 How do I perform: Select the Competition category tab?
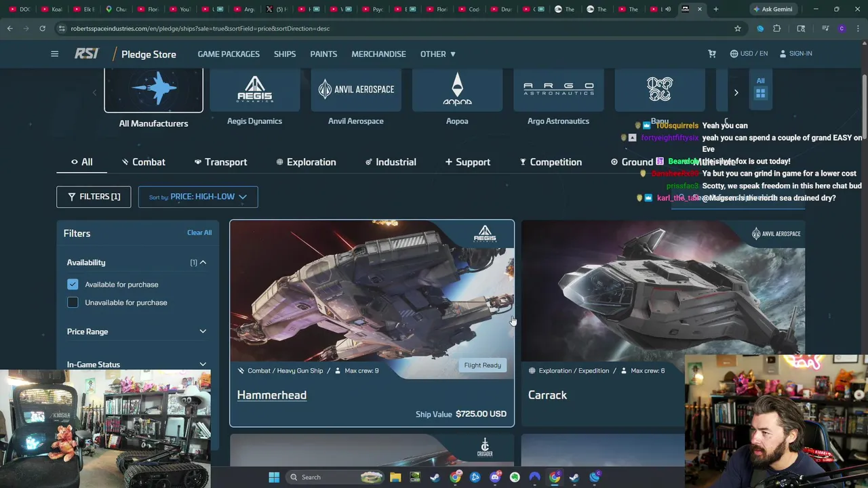pyautogui.click(x=551, y=162)
